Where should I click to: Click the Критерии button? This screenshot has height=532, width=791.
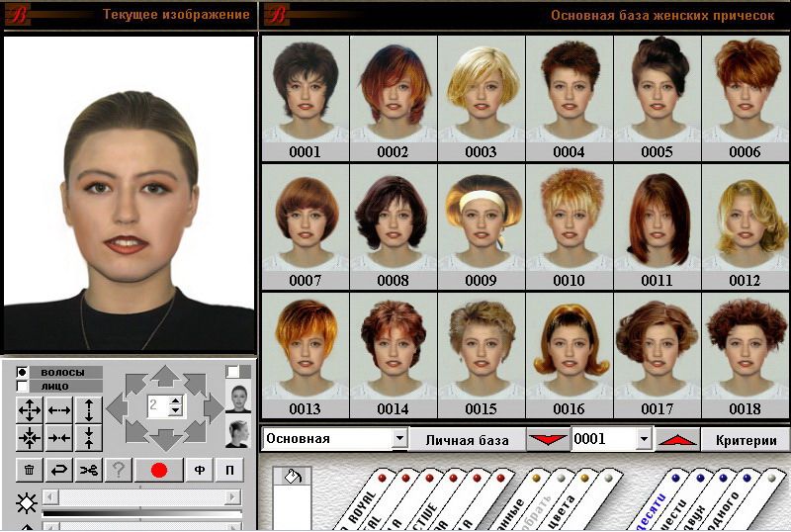click(746, 439)
